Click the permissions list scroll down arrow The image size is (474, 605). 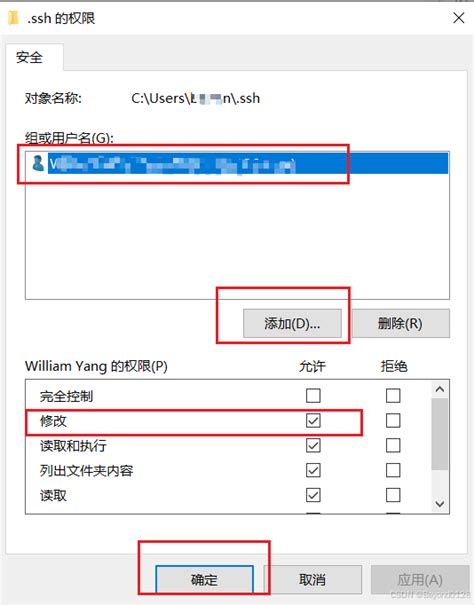point(440,504)
